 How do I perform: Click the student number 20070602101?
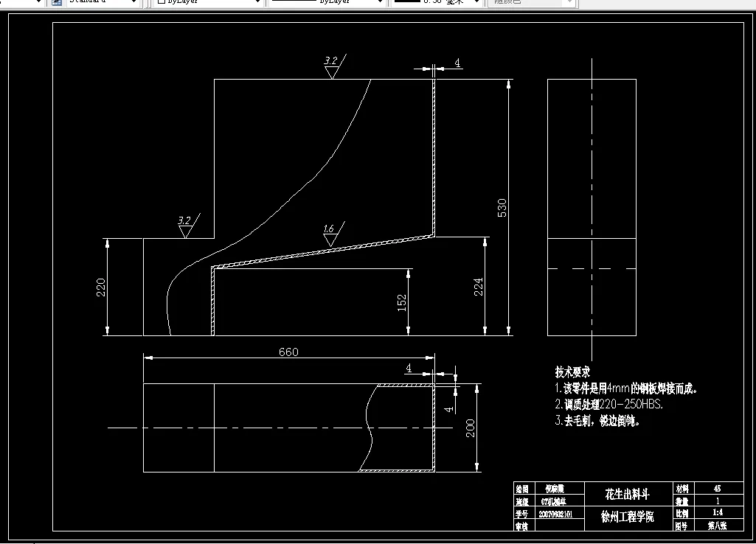(555, 514)
